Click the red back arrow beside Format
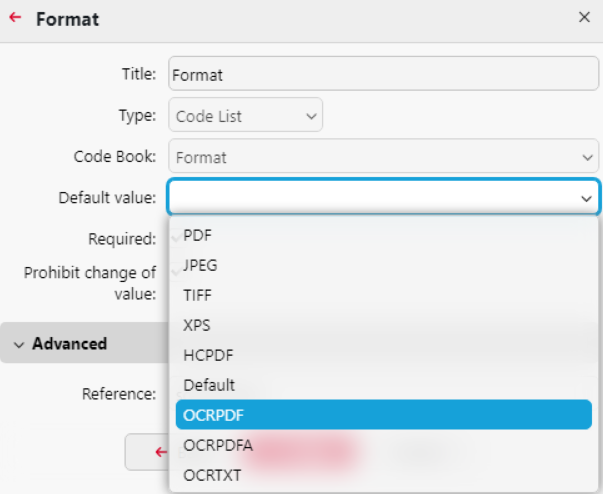The height and width of the screenshot is (494, 603). tap(15, 18)
